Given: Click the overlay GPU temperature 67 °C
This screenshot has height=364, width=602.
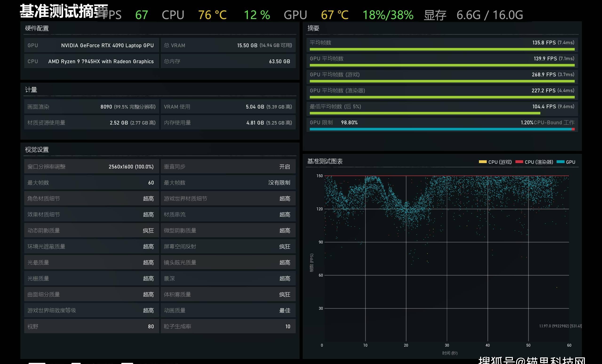Looking at the screenshot, I should pos(335,15).
